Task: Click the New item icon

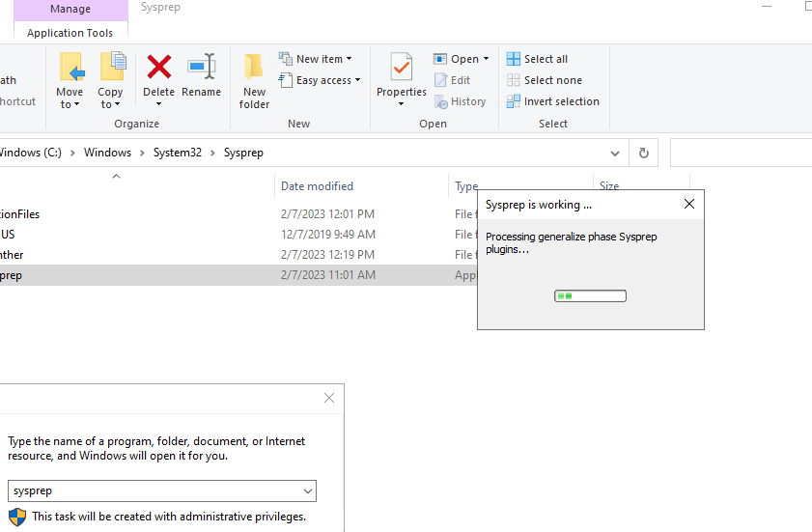Action: (x=286, y=59)
